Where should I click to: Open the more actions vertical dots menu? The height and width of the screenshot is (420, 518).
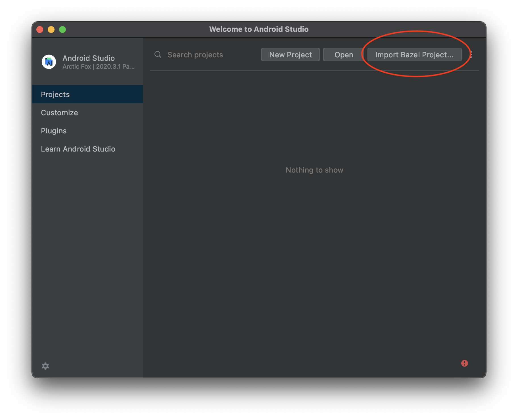point(471,54)
